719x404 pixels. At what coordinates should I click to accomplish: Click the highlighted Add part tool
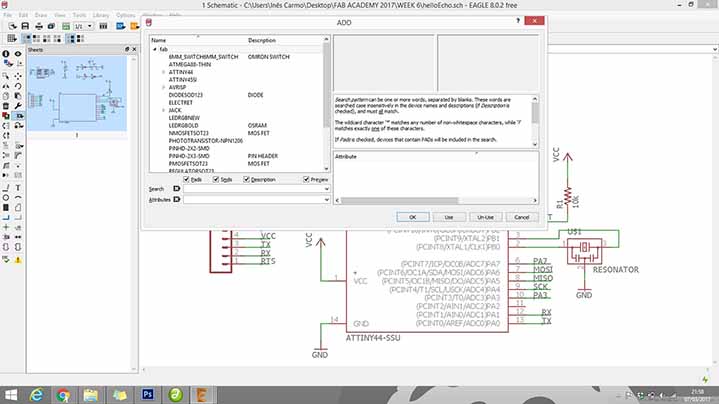pyautogui.click(x=19, y=116)
